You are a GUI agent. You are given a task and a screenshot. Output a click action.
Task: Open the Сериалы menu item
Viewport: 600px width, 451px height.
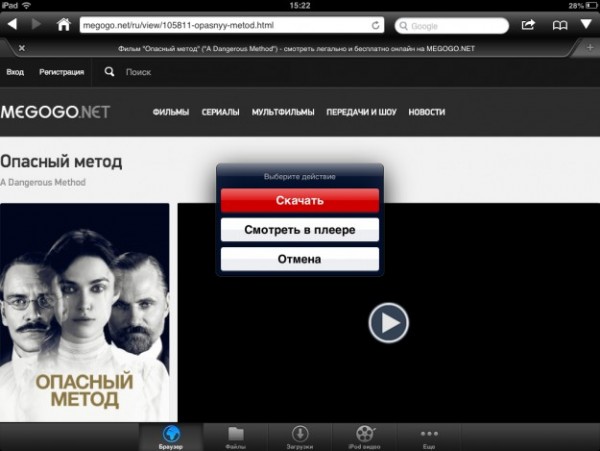coord(220,112)
